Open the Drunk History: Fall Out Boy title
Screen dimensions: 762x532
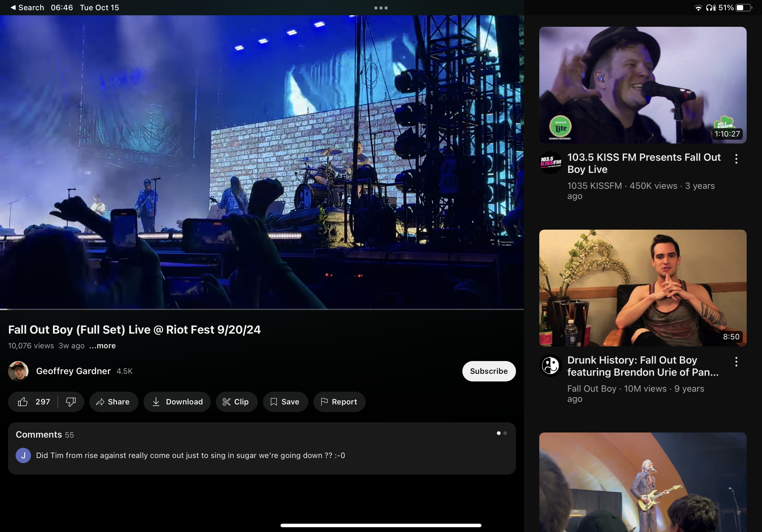(x=643, y=366)
